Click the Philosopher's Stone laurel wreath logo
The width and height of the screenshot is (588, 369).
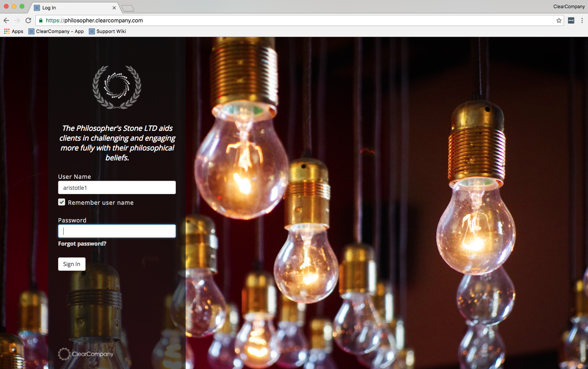[x=117, y=87]
